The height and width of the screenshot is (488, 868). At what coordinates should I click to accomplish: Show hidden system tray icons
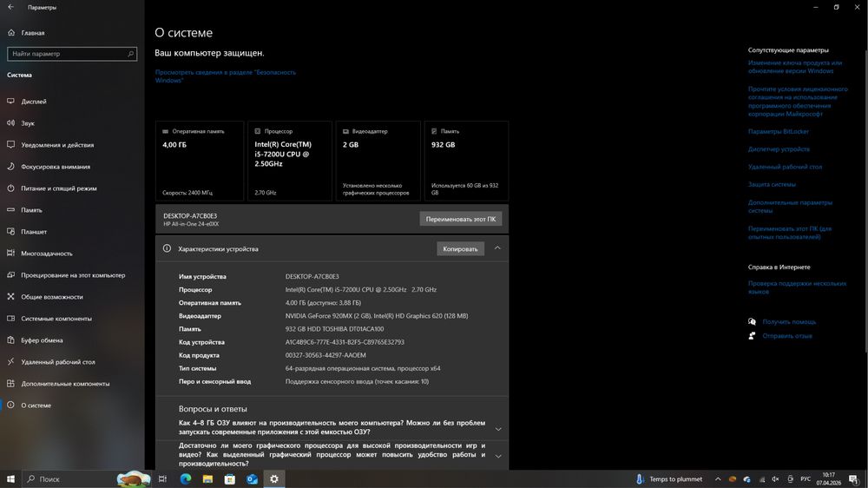718,479
